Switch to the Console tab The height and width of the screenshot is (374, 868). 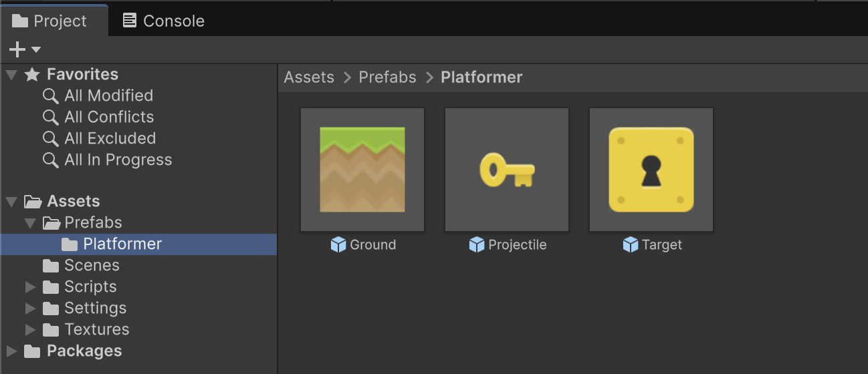pos(164,21)
